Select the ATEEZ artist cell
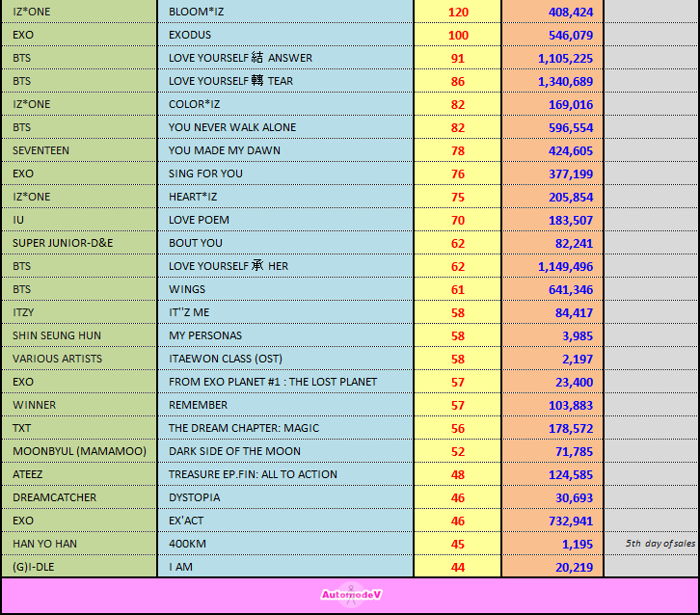 click(79, 474)
